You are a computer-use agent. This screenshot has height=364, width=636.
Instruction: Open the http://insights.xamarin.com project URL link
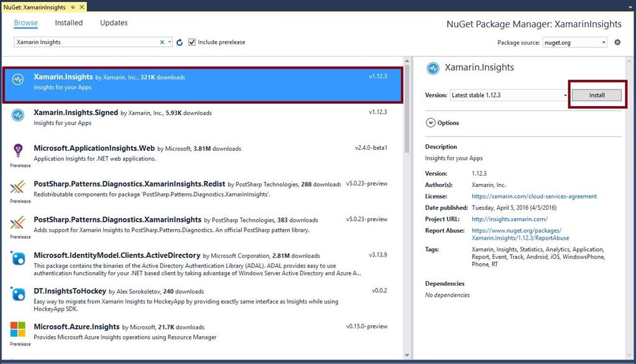[x=509, y=217]
